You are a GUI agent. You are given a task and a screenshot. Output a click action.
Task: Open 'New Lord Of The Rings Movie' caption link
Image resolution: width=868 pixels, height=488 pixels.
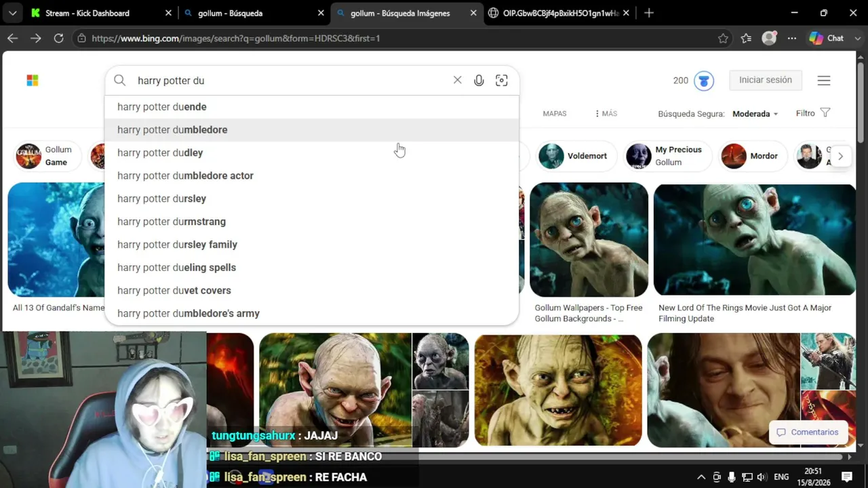[745, 313]
